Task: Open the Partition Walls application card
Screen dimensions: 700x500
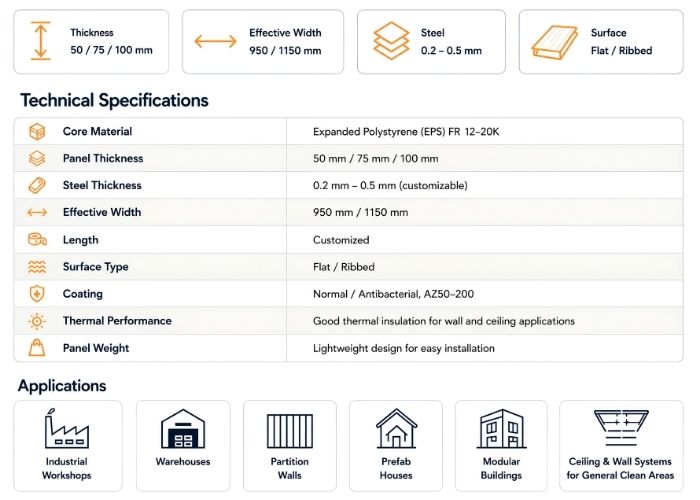Action: [x=290, y=446]
